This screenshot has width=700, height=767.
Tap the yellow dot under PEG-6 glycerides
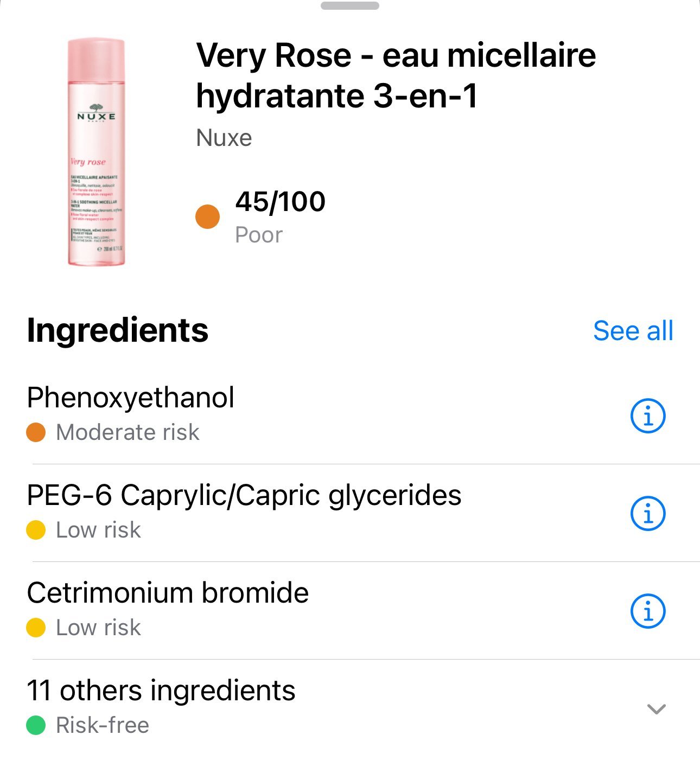(x=36, y=530)
